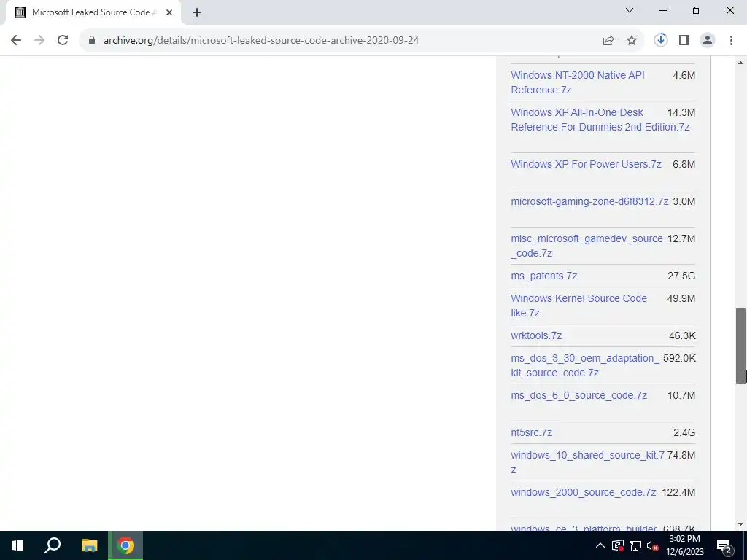Click the Chrome taskbar icon
The height and width of the screenshot is (560, 747).
pos(125,545)
